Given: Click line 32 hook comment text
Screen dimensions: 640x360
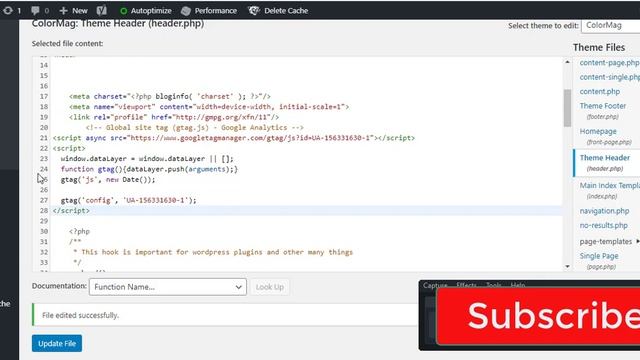Looking at the screenshot, I should coord(213,252).
